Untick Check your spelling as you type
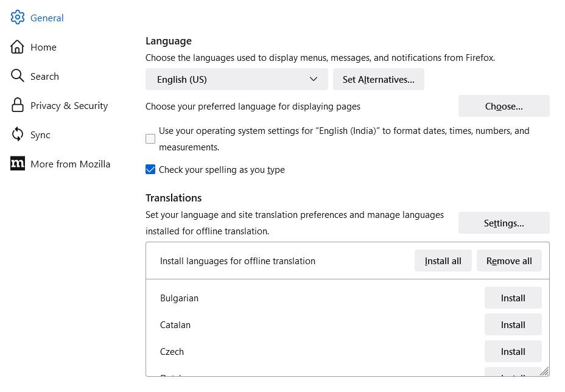 pos(150,169)
